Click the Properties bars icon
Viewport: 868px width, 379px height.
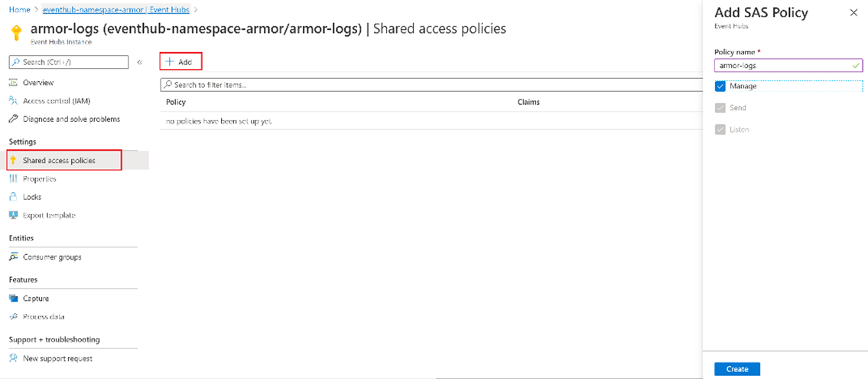tap(13, 178)
